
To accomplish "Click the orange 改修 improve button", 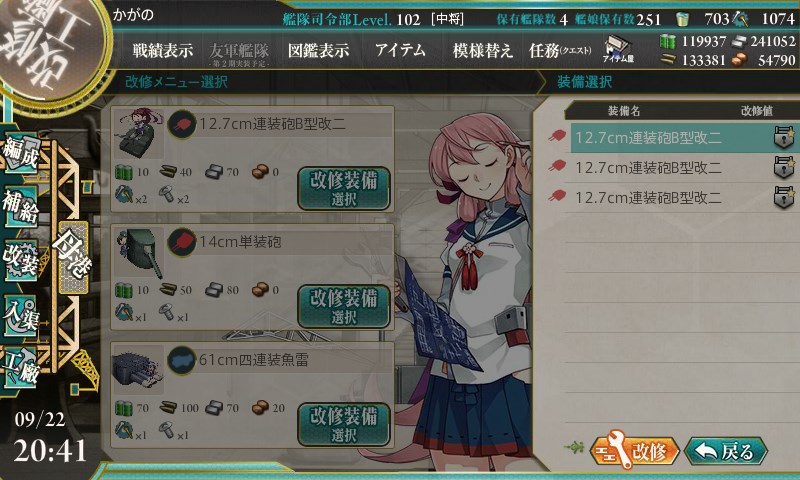I will pos(634,450).
